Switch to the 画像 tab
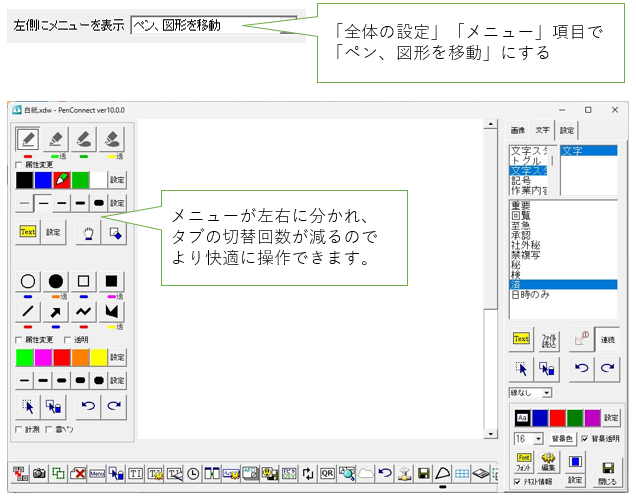Image resolution: width=636 pixels, height=499 pixels. [518, 130]
